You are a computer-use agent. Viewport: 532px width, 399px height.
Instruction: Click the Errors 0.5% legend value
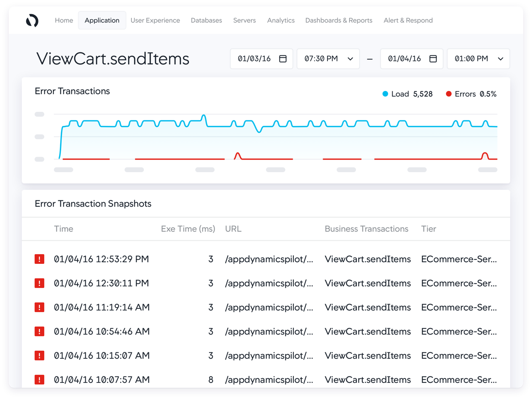tap(488, 94)
